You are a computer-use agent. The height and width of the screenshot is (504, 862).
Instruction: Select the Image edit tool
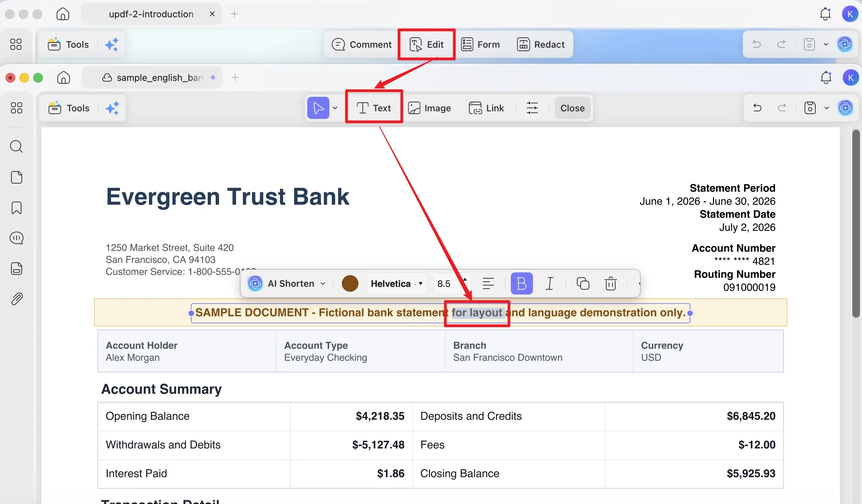[429, 108]
